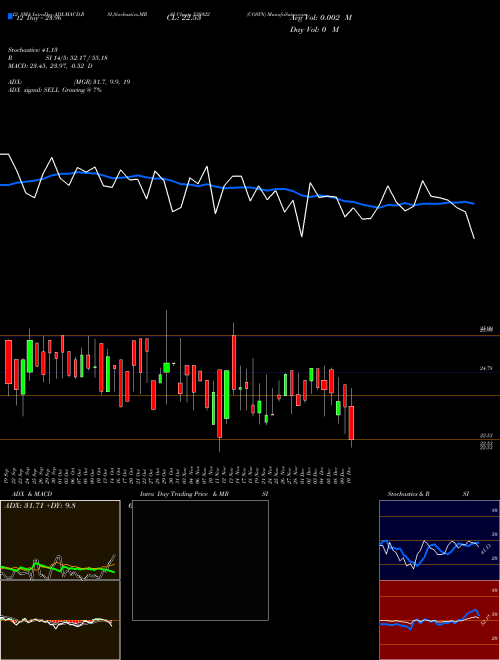
Task: Click the 'SI 14/5: 52.17 / 55.18' values
Action: [x=77, y=58]
